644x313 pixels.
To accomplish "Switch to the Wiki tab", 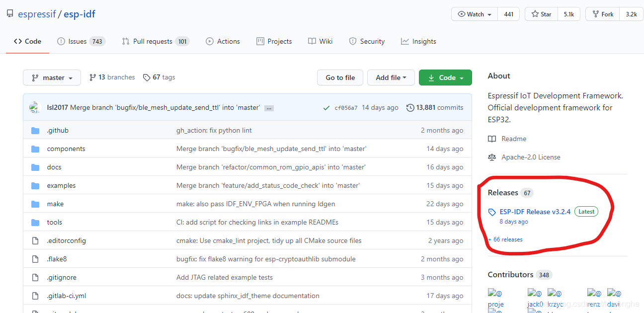I will (x=320, y=41).
